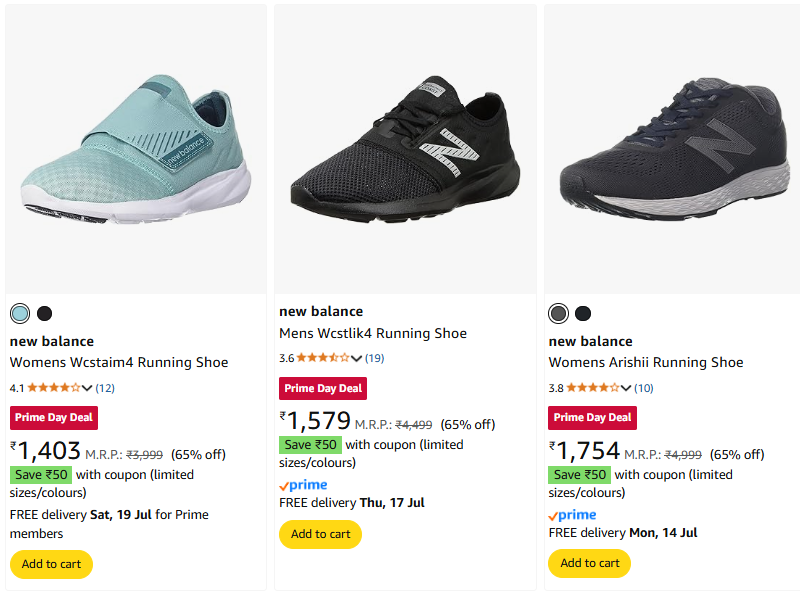Image resolution: width=800 pixels, height=592 pixels.
Task: Add Womens Arishii shoe to cart
Action: pos(590,564)
